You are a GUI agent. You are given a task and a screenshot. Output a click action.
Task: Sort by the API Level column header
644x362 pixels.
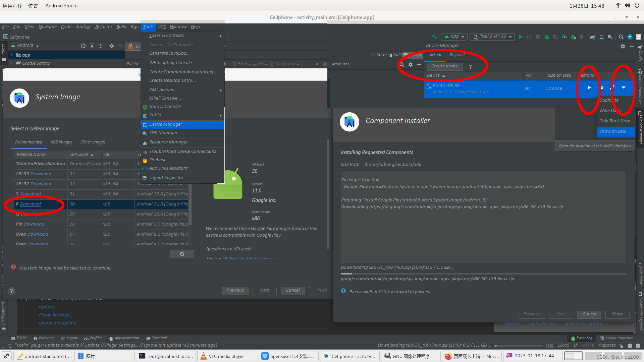coord(84,155)
